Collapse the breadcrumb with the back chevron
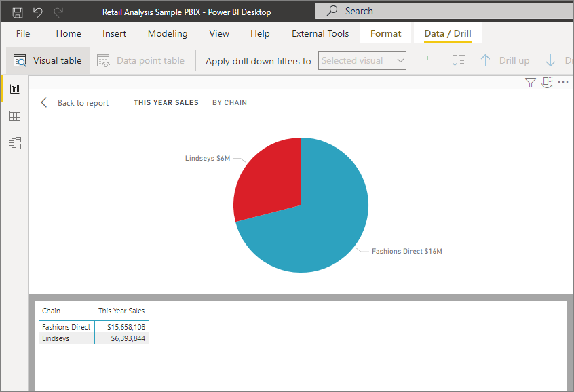 tap(43, 102)
